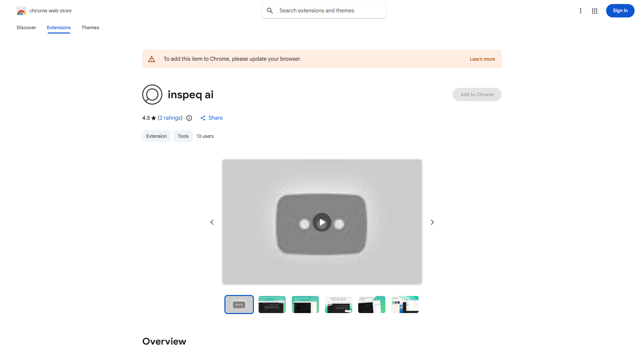Click the Sign in button
Image resolution: width=644 pixels, height=362 pixels.
[x=620, y=10]
